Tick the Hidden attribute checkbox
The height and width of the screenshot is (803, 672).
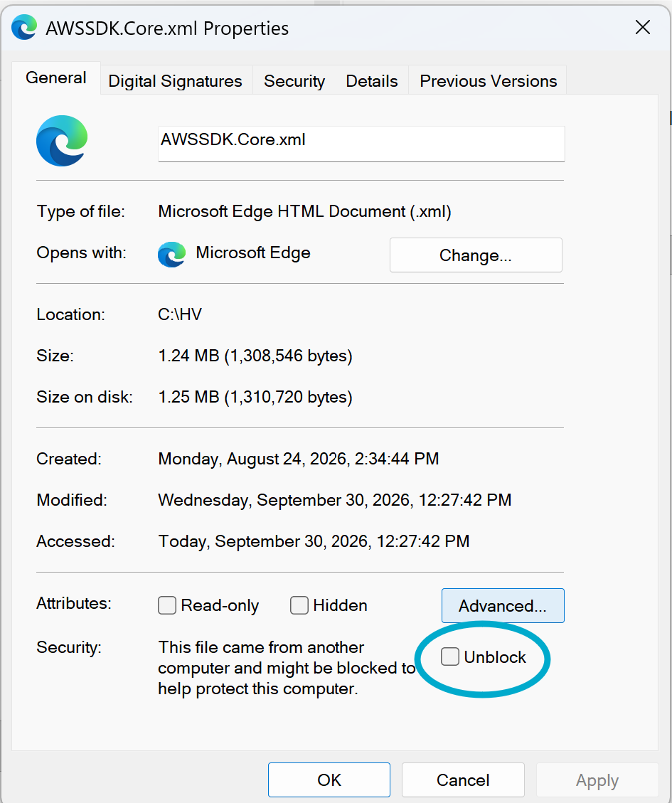click(x=299, y=605)
